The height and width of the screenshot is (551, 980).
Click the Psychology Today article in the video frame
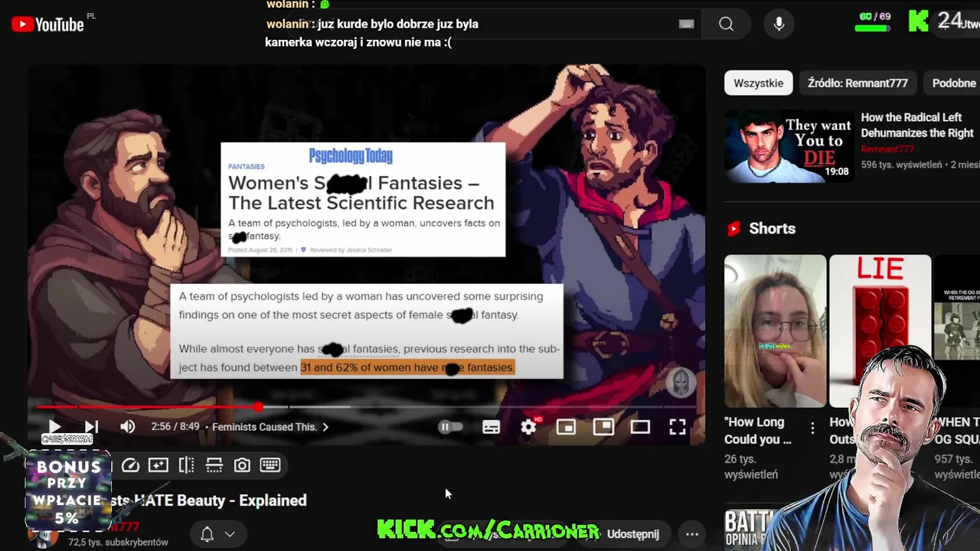363,200
